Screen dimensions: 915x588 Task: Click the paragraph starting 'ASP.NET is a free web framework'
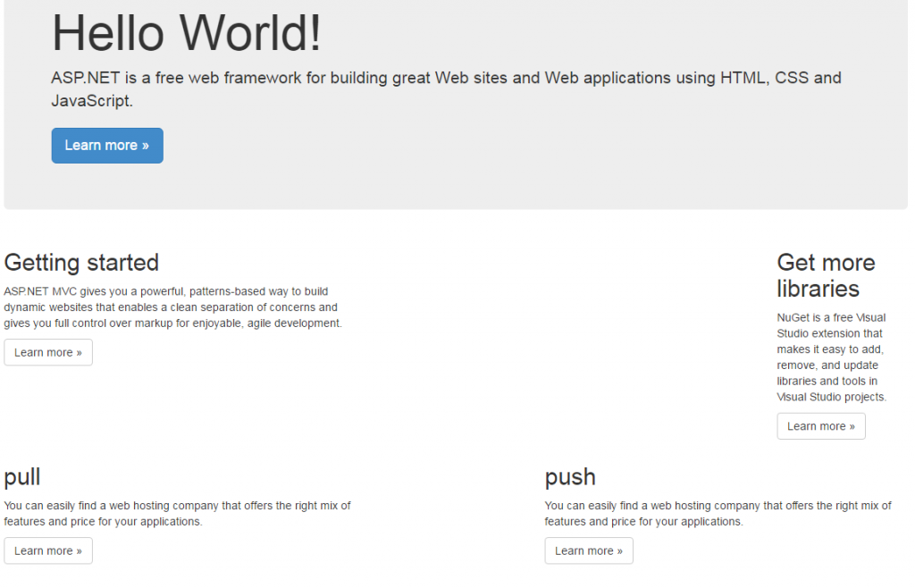tap(447, 89)
